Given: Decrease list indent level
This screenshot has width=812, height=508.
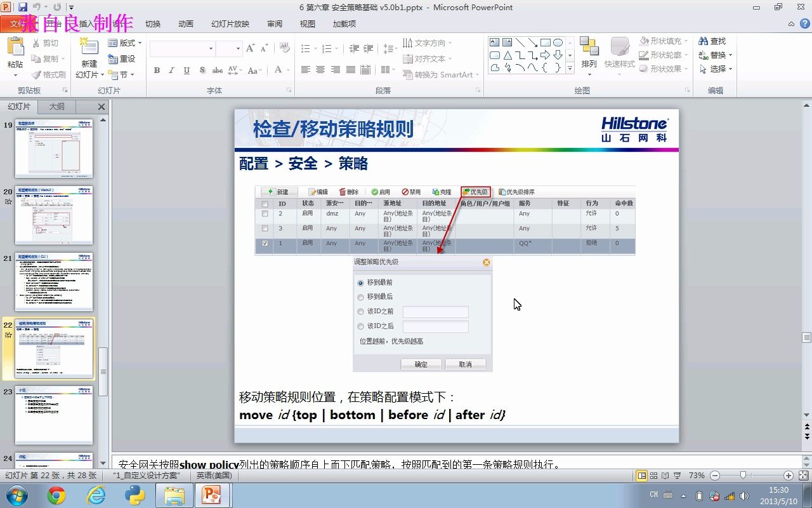Looking at the screenshot, I should [x=353, y=48].
